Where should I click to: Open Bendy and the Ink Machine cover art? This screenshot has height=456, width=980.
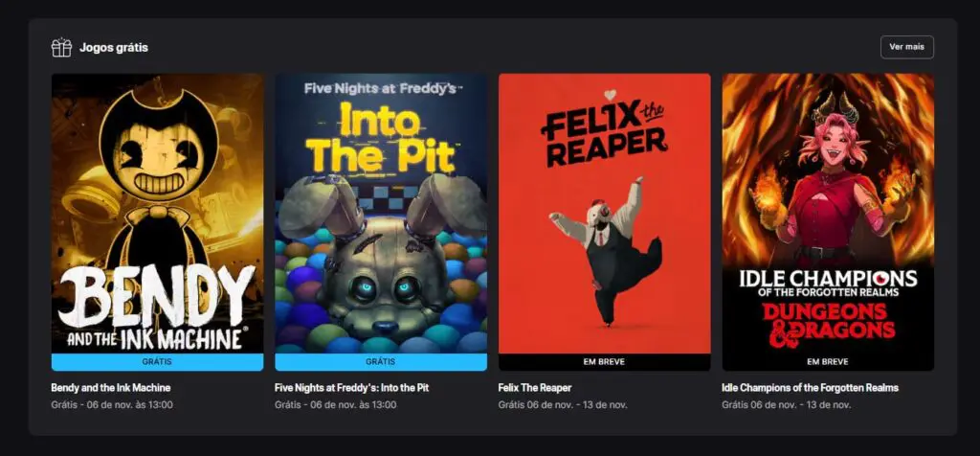click(x=158, y=214)
